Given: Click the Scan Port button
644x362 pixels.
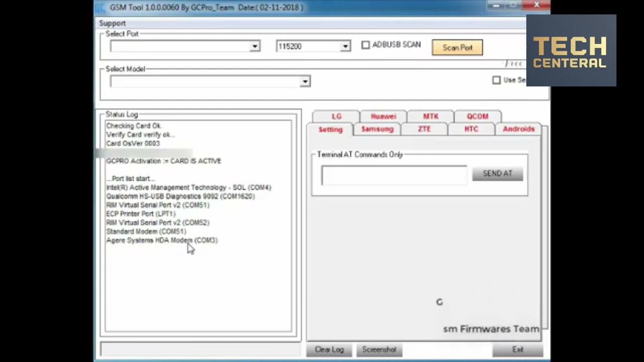Looking at the screenshot, I should pyautogui.click(x=457, y=48).
